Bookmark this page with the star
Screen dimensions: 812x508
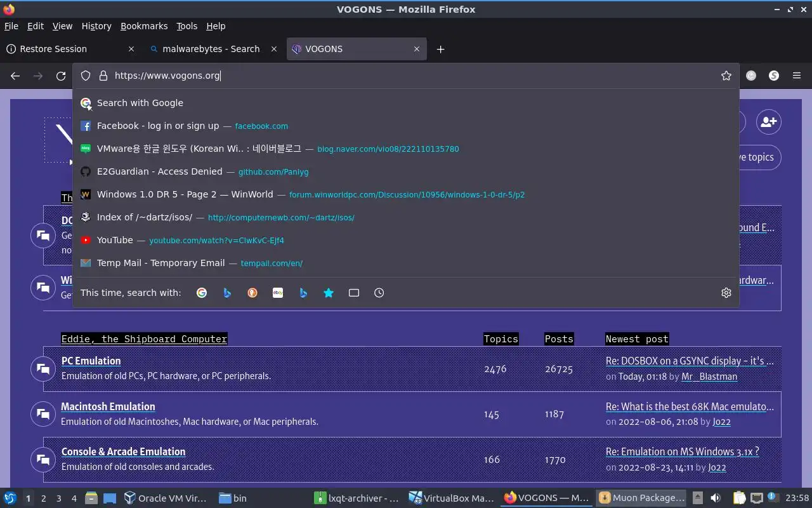pos(726,76)
